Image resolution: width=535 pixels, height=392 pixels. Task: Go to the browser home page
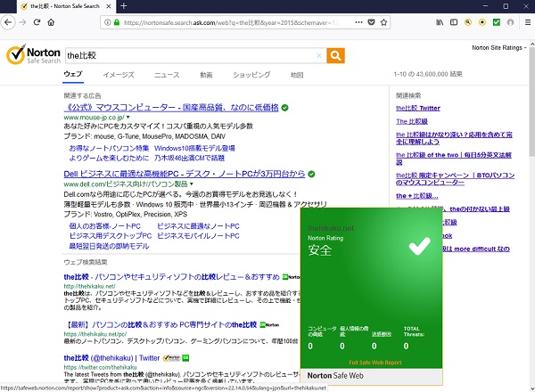(51, 22)
